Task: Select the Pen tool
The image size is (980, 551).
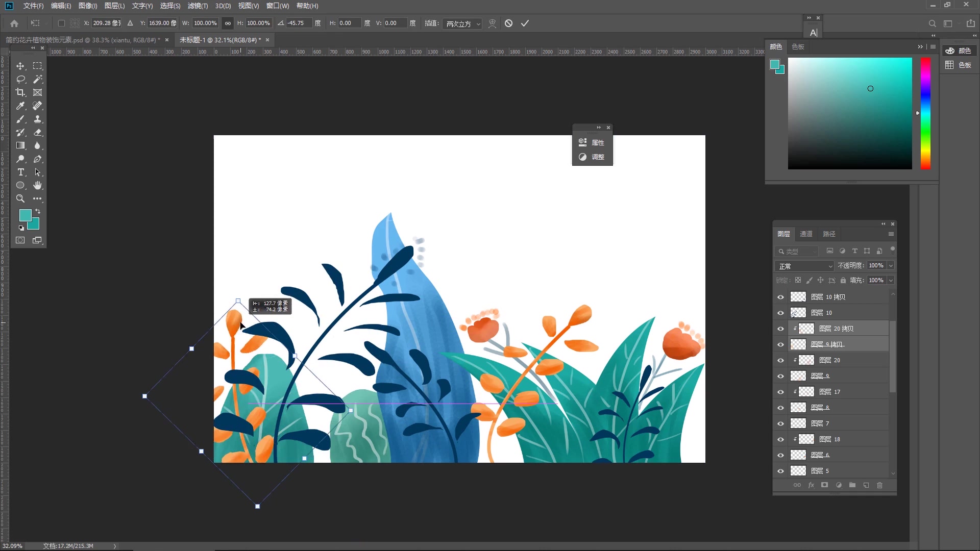Action: coord(37,159)
